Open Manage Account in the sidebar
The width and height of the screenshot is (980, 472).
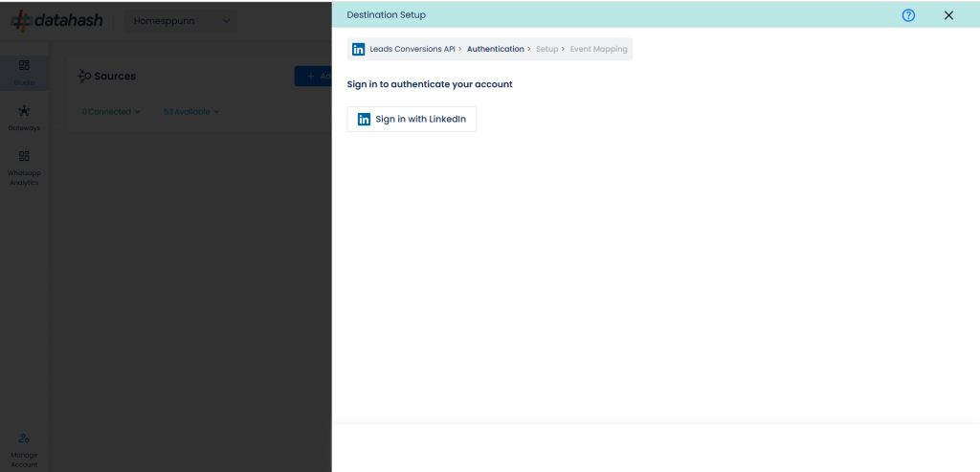pyautogui.click(x=24, y=450)
